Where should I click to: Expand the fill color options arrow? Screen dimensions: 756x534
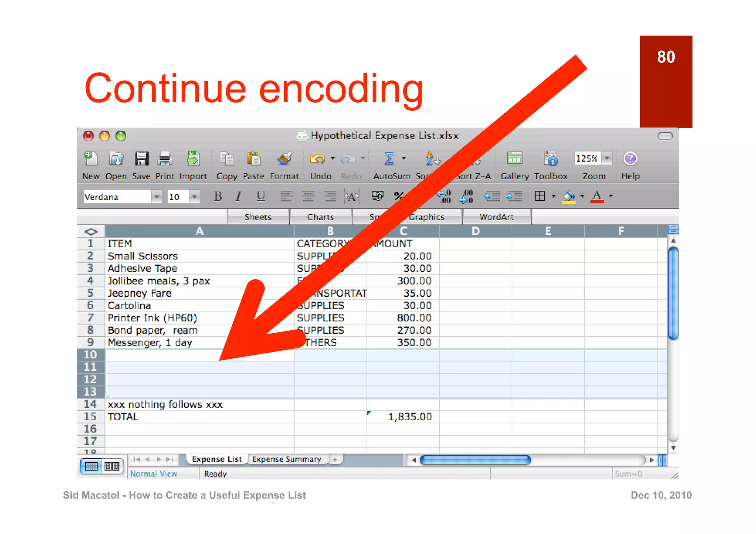(582, 196)
